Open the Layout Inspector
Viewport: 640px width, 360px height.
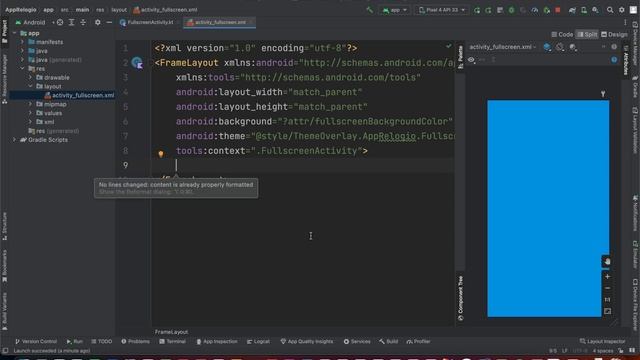pos(602,341)
